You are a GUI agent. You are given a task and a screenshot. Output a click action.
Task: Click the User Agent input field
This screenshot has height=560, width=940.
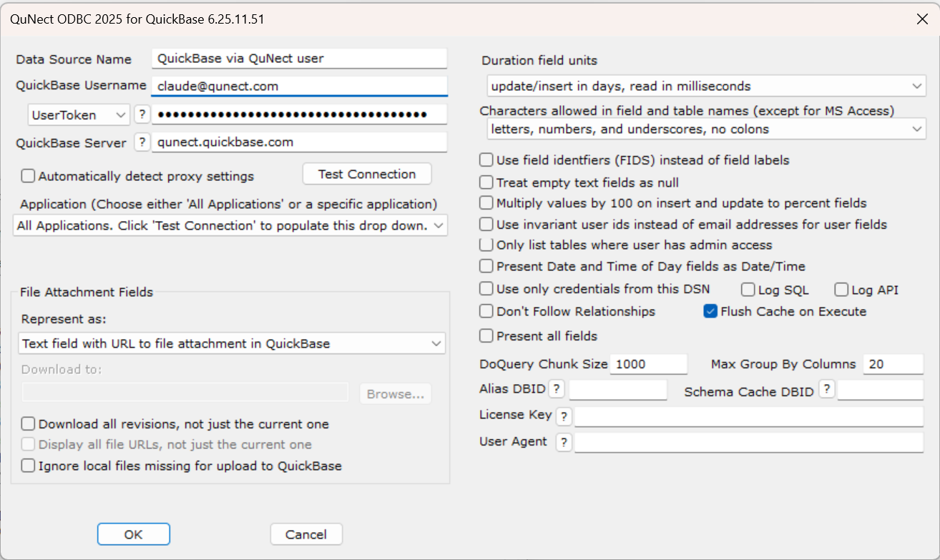(x=749, y=443)
